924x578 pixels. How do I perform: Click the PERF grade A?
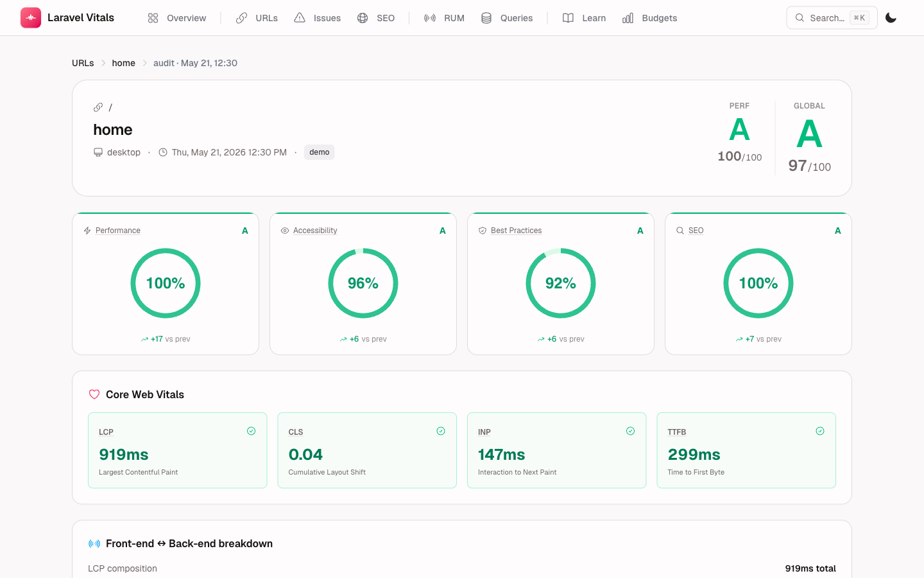pos(739,130)
